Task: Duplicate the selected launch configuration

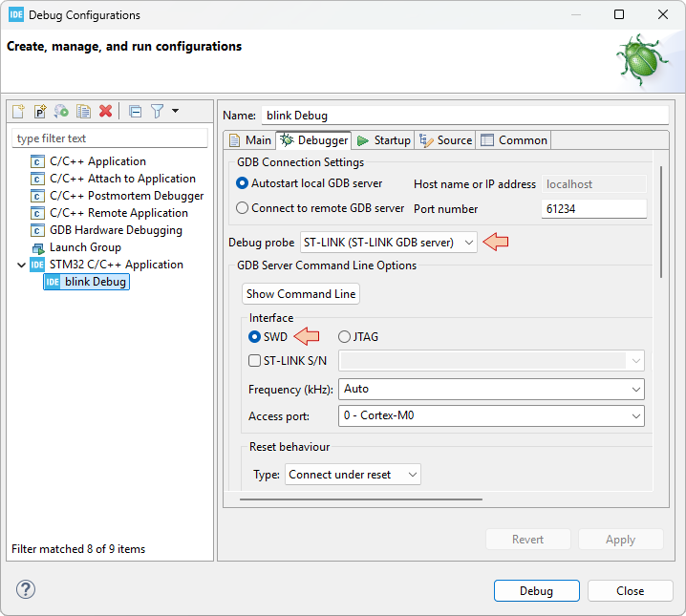Action: point(83,112)
